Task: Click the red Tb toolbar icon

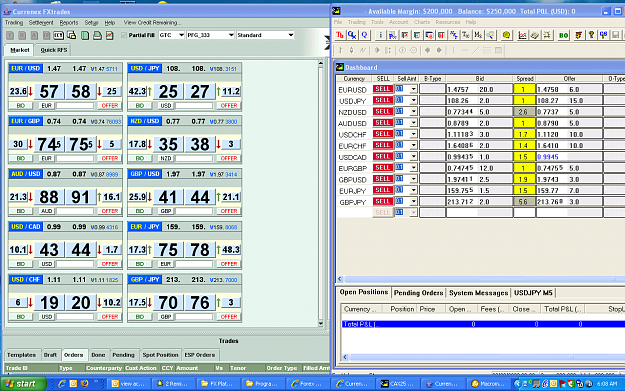Action: [x=340, y=35]
